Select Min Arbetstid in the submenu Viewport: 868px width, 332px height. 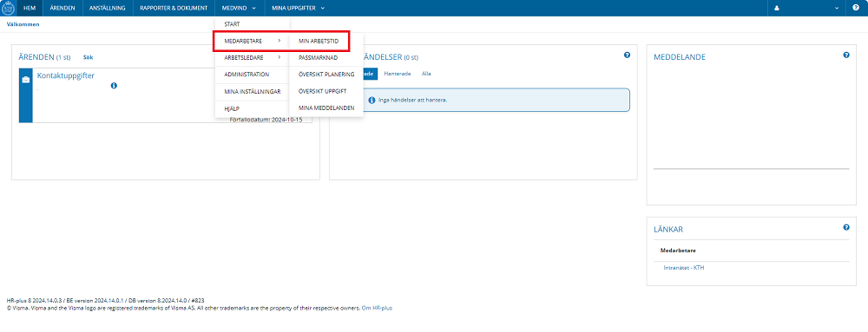pos(319,41)
